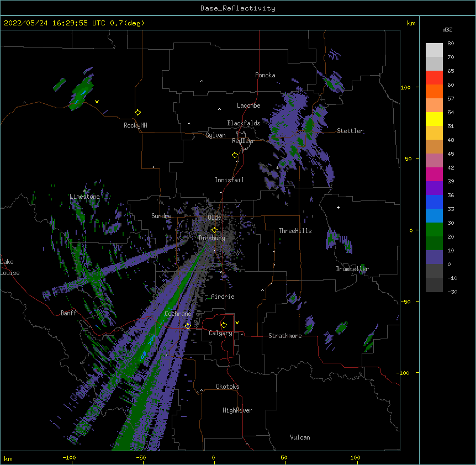Click the yellow V marker near the northwest storm cell
Viewport: 476px width, 465px height.
[x=97, y=102]
